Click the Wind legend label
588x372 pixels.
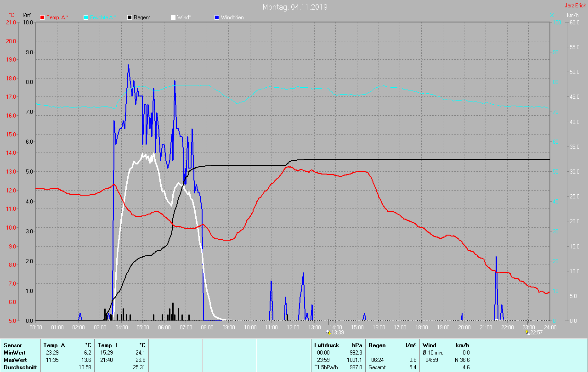click(x=185, y=17)
